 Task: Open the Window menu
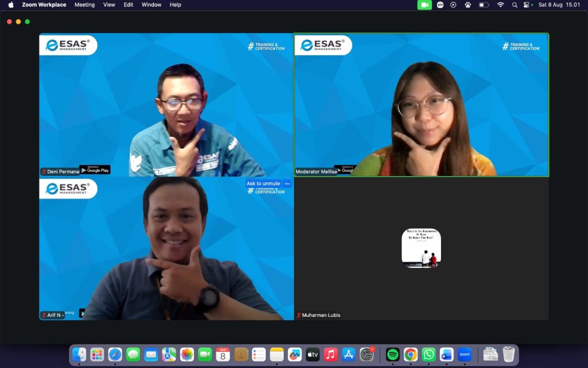152,5
